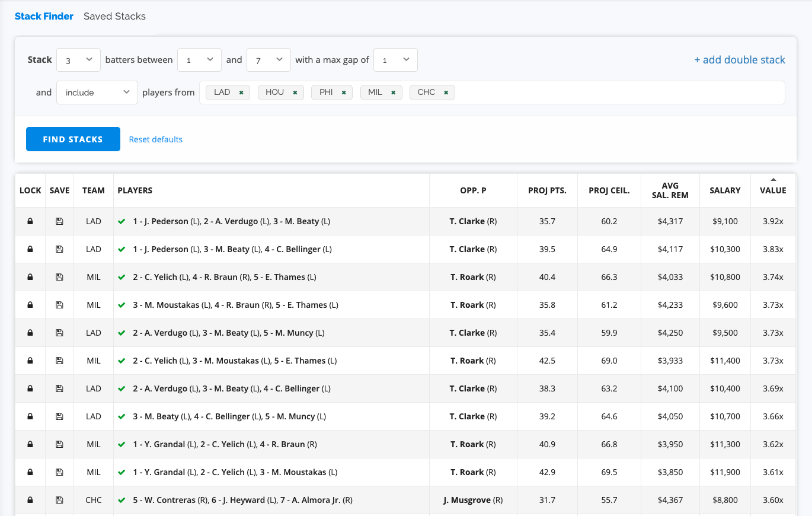Open the include/exclude dropdown
This screenshot has height=516, width=812.
[x=97, y=93]
